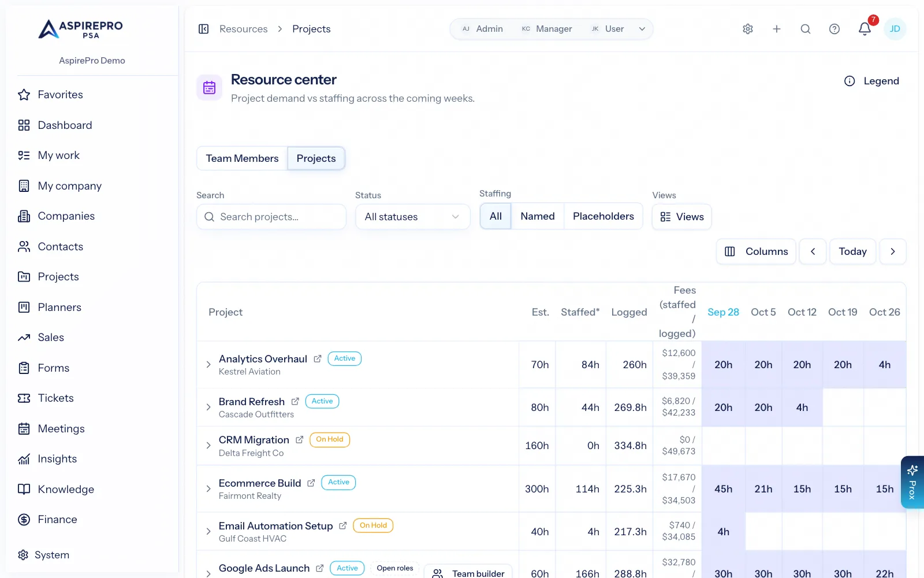Open Ecommerce Build external link icon
The height and width of the screenshot is (578, 924).
311,483
